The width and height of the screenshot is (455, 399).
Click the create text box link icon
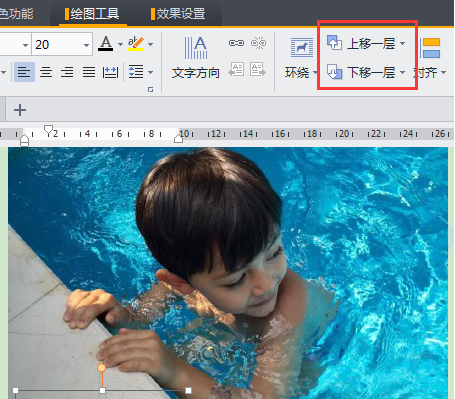[x=236, y=43]
